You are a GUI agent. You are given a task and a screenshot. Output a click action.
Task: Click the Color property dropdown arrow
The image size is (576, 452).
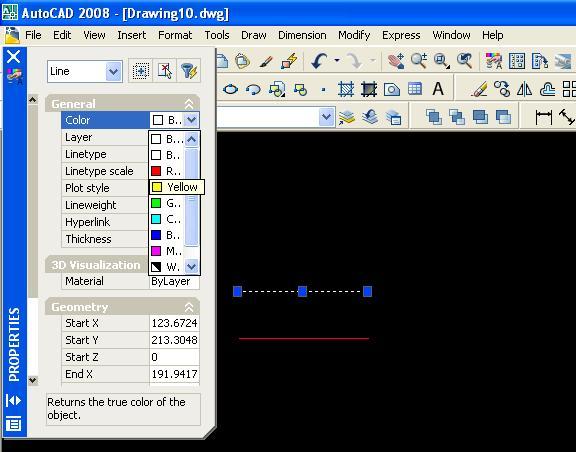click(x=191, y=120)
